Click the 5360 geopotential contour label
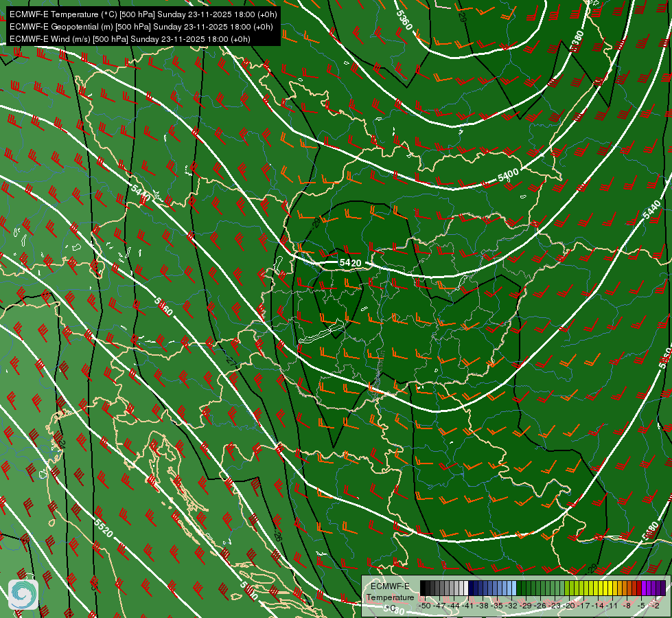Screen dimensions: 672x618 pyautogui.click(x=404, y=20)
